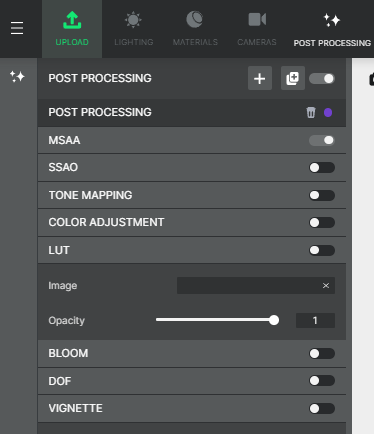The width and height of the screenshot is (374, 434).
Task: Expand the DOF section
Action: (x=192, y=381)
